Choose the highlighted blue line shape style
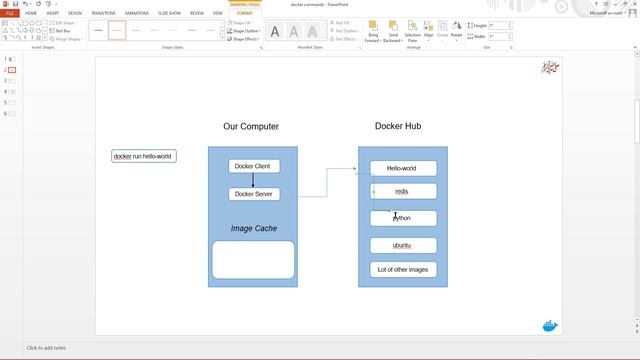The width and height of the screenshot is (640, 360). point(117,30)
